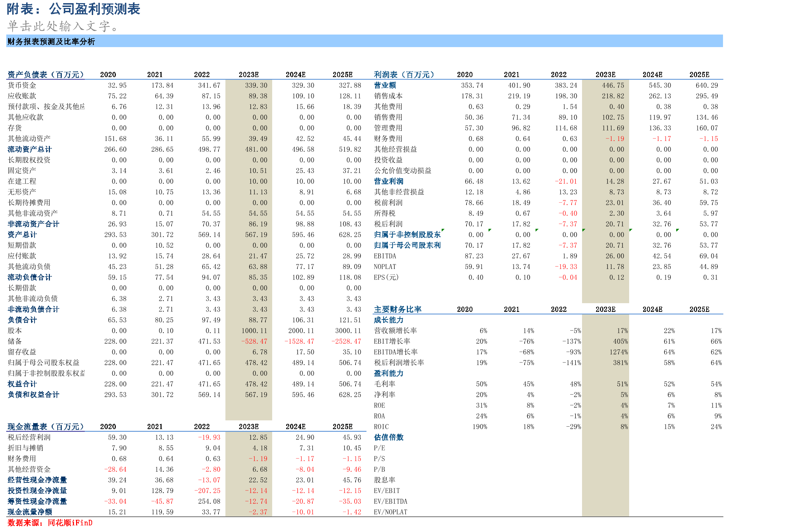Select the 负债合计 row label
The height and width of the screenshot is (532, 790).
pyautogui.click(x=22, y=320)
